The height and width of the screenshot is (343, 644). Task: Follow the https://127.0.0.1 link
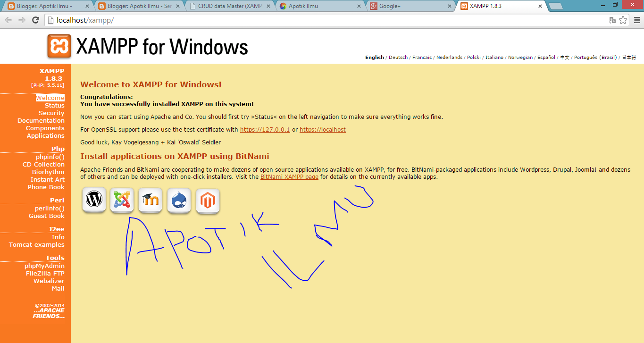click(x=265, y=129)
